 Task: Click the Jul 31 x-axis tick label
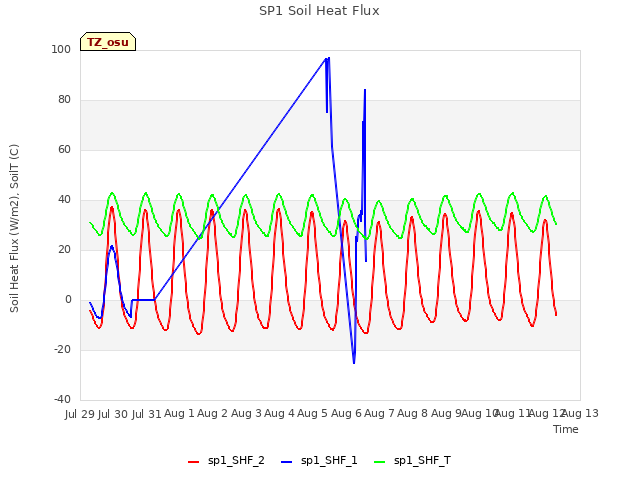147,414
